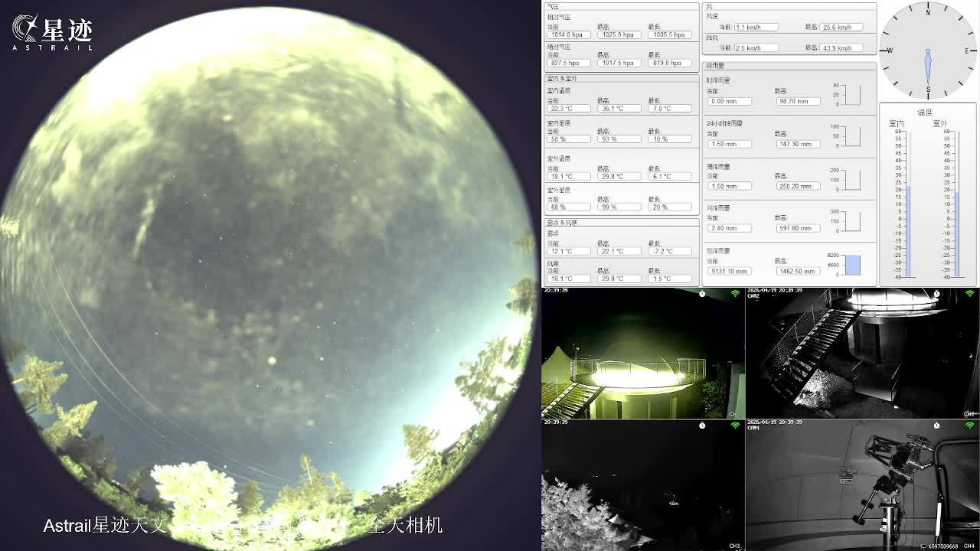Click the clock icon on the CH4 telescope feed
Screen dimensions: 980x551
(x=936, y=425)
